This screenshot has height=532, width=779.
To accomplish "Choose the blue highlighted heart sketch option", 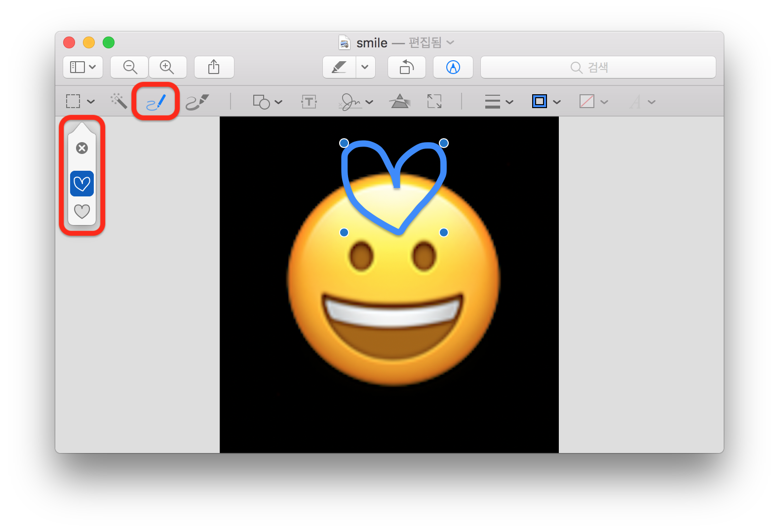I will click(82, 184).
